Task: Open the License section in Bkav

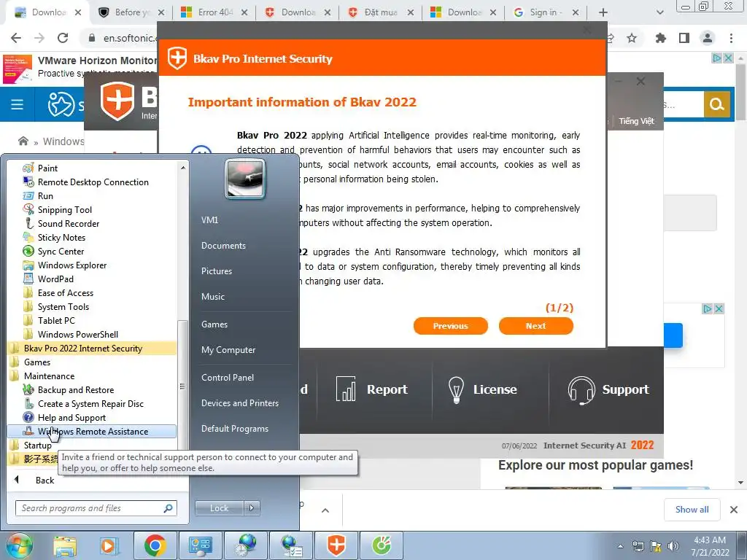Action: click(482, 389)
